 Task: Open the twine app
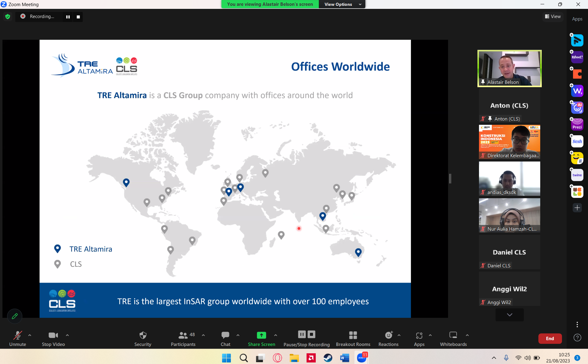pyautogui.click(x=577, y=175)
